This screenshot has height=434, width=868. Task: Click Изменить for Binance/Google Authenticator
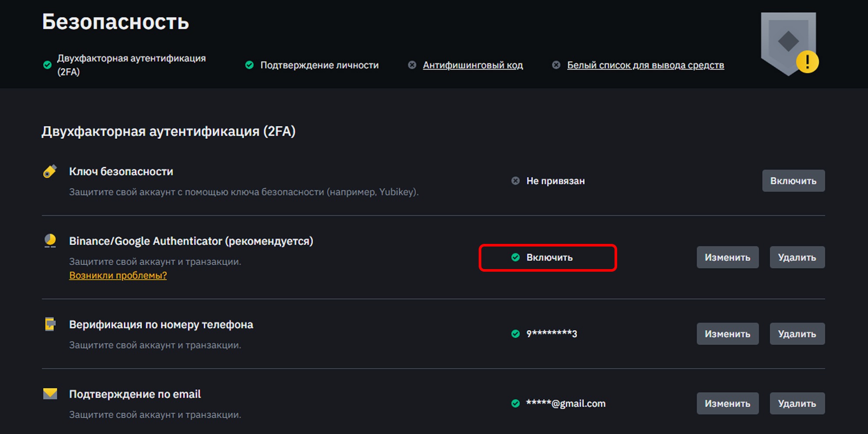point(727,257)
